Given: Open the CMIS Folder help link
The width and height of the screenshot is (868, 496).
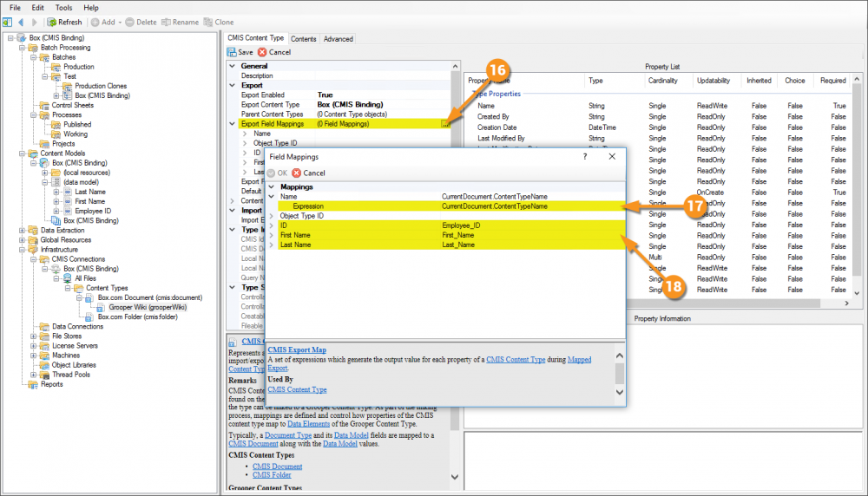Looking at the screenshot, I should pyautogui.click(x=272, y=475).
